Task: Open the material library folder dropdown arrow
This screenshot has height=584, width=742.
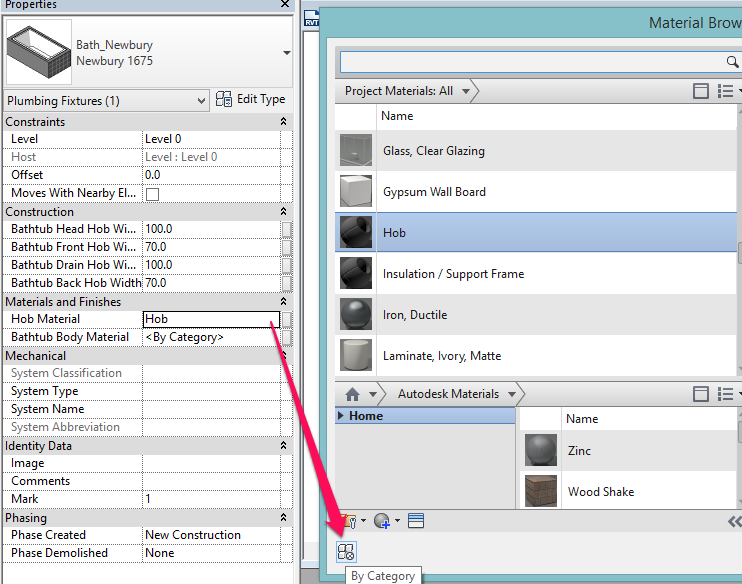Action: 363,521
